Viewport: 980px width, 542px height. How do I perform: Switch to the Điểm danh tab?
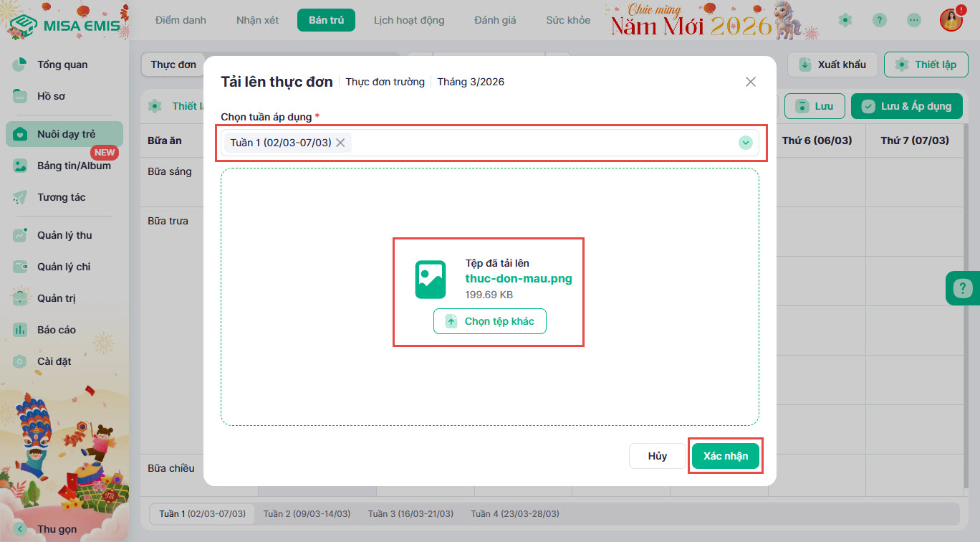coord(181,20)
